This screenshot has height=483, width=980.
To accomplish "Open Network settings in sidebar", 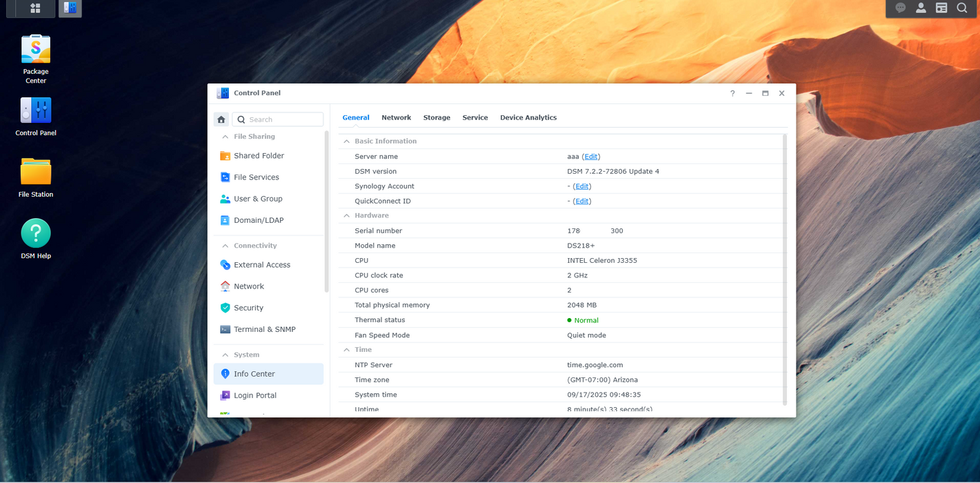I will 268,286.
